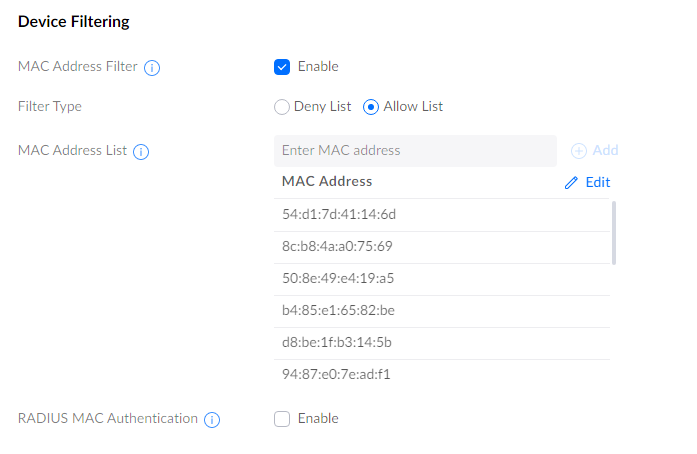The width and height of the screenshot is (697, 454).
Task: Click the Enter MAC address field
Action: [414, 151]
